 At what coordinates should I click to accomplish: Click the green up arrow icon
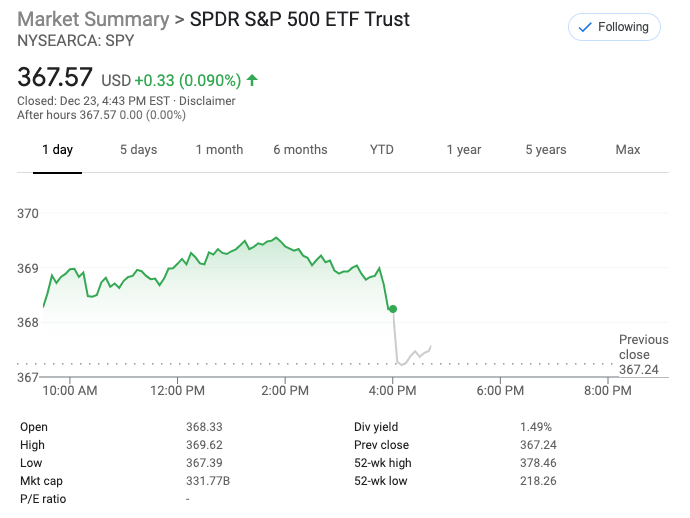pyautogui.click(x=252, y=79)
